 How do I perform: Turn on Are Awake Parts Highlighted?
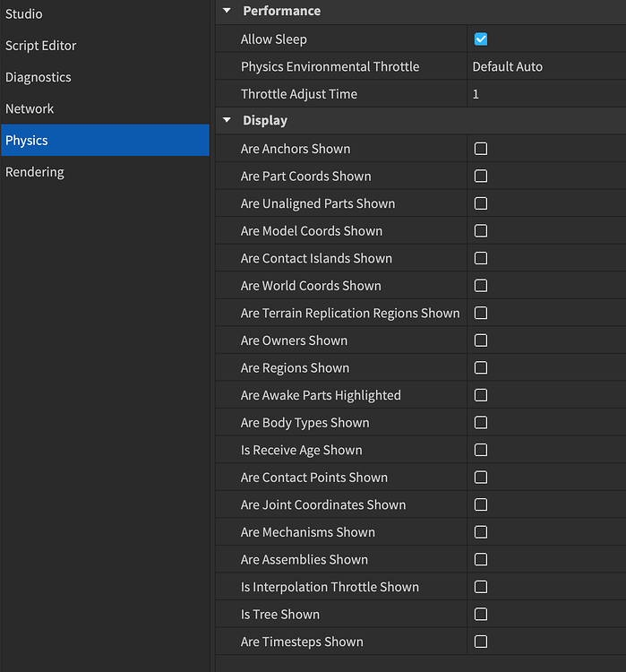point(481,395)
